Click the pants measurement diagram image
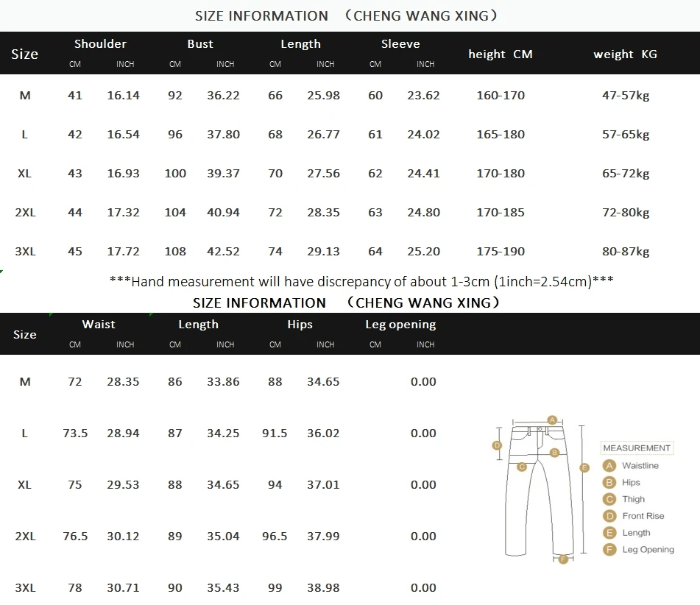The image size is (700, 605). [x=540, y=489]
